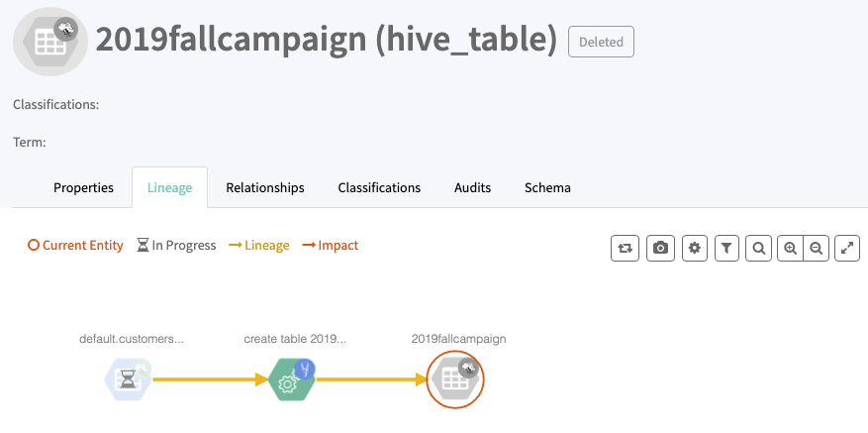
Task: Zoom in on the lineage graph
Action: tap(790, 248)
